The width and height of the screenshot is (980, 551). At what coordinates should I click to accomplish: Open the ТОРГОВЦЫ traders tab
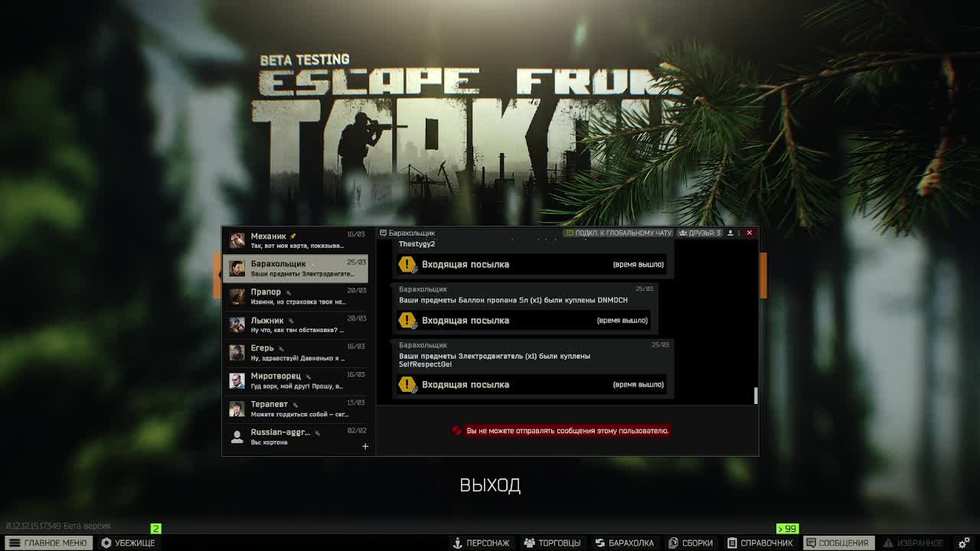[x=552, y=543]
